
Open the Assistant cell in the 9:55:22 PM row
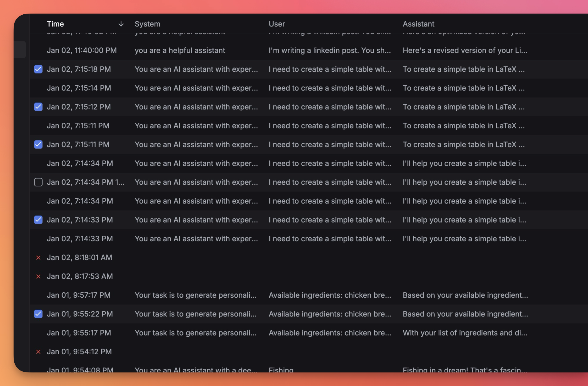tap(465, 314)
